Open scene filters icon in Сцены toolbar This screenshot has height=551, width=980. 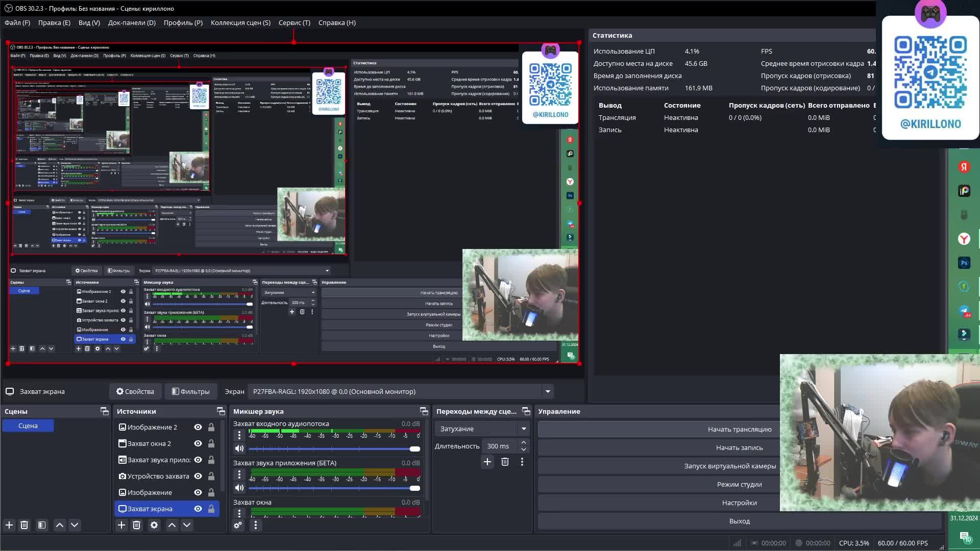(x=42, y=525)
